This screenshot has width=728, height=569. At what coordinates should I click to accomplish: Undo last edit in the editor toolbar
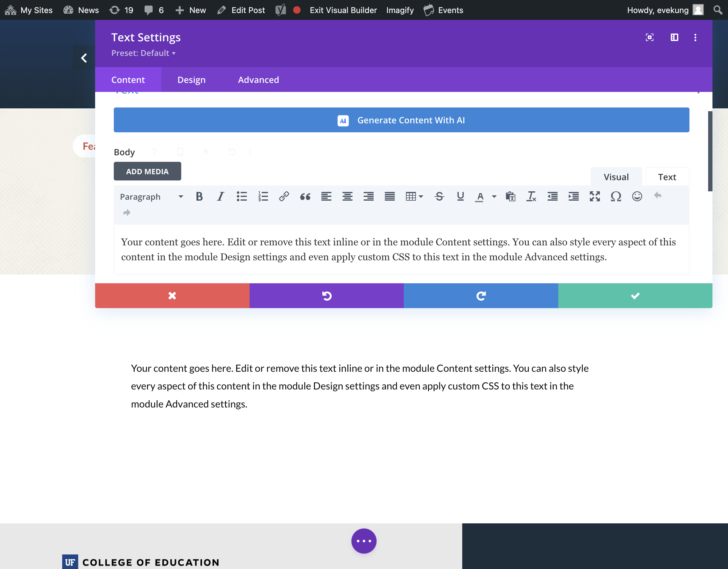coord(658,196)
